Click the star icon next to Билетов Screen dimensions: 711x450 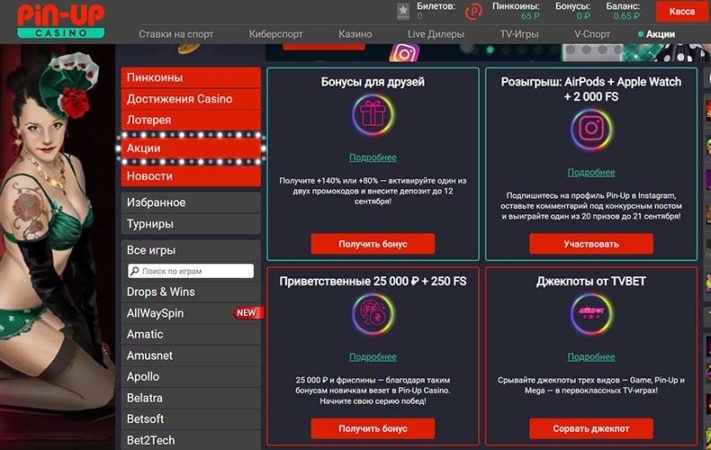[x=403, y=12]
